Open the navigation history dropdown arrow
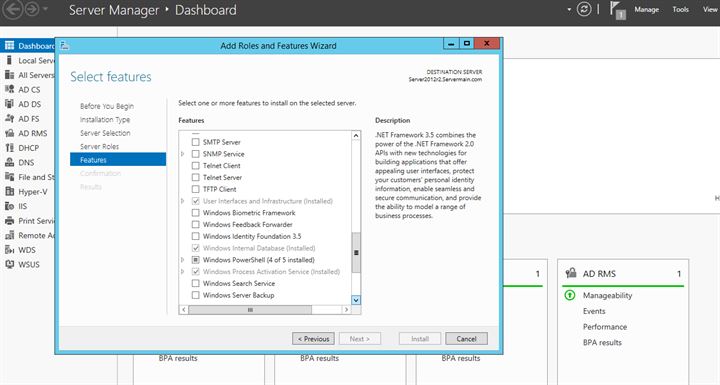The image size is (720, 385). click(x=45, y=10)
